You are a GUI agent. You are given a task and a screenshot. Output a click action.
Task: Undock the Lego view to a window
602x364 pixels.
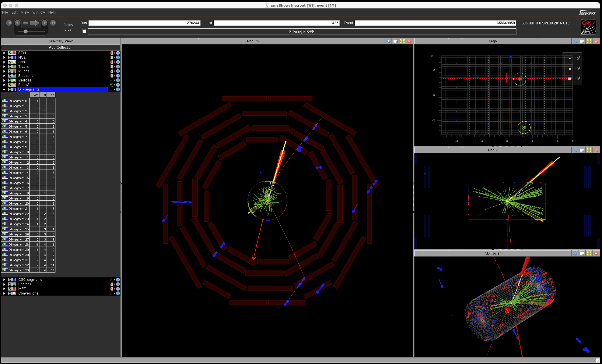coord(582,41)
